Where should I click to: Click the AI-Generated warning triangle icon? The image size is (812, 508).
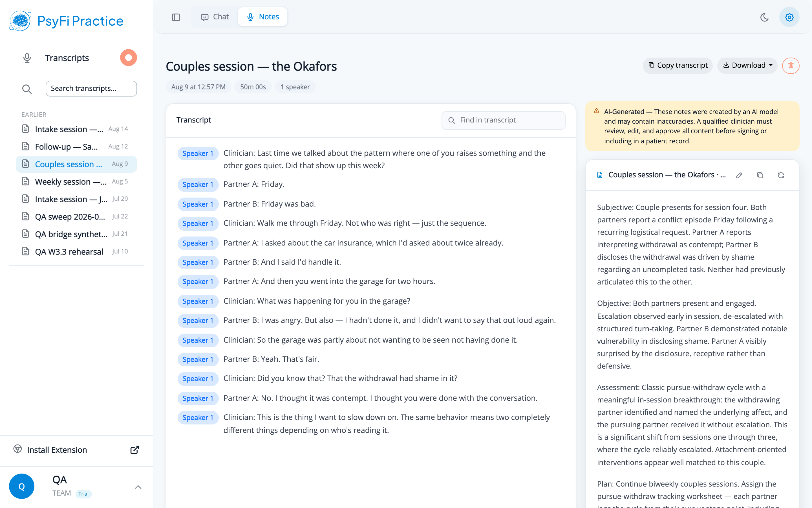tap(596, 111)
